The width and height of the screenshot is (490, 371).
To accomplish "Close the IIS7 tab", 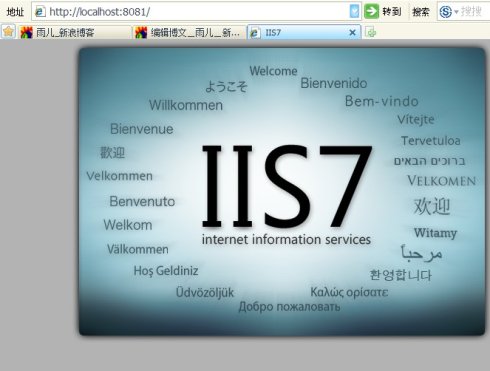I will 352,33.
